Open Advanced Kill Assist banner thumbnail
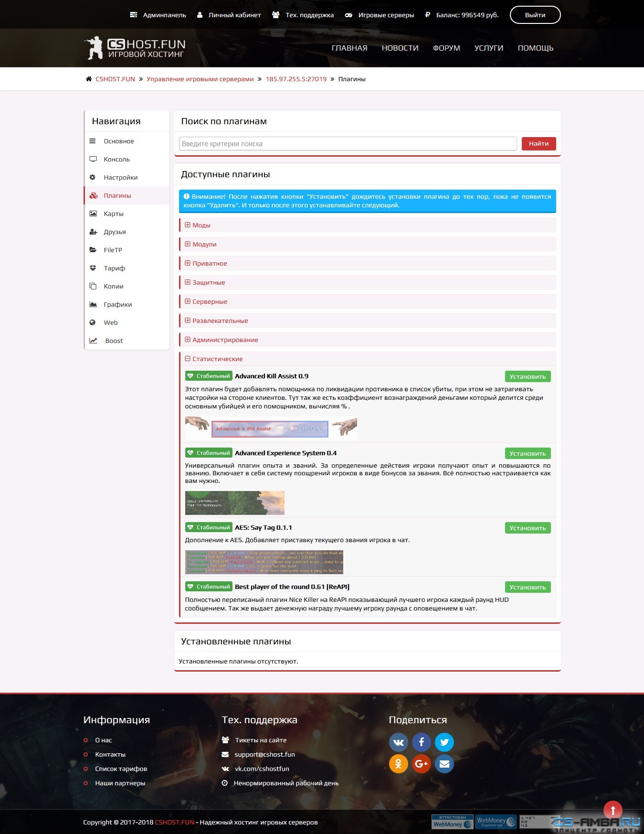 coord(271,428)
